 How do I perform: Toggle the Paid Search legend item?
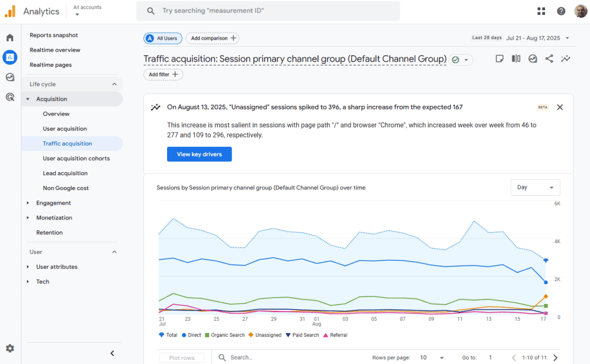point(302,335)
